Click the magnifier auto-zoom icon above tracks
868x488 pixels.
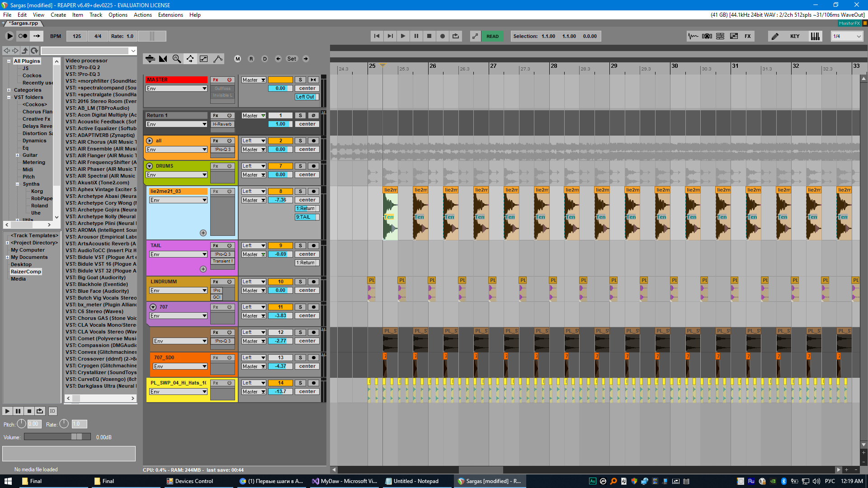pos(177,59)
